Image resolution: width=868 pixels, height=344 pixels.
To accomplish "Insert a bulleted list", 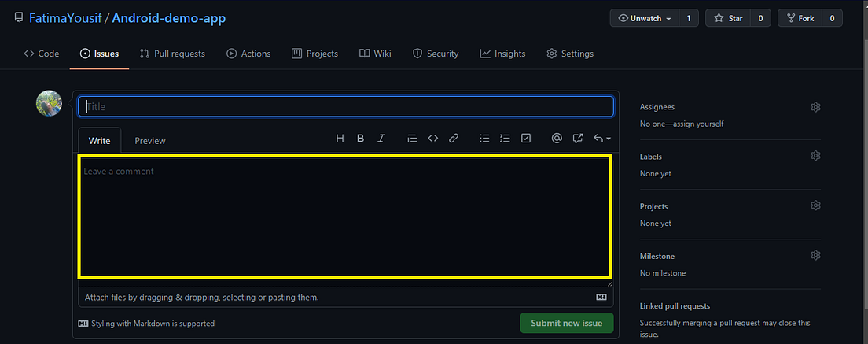I will click(484, 139).
